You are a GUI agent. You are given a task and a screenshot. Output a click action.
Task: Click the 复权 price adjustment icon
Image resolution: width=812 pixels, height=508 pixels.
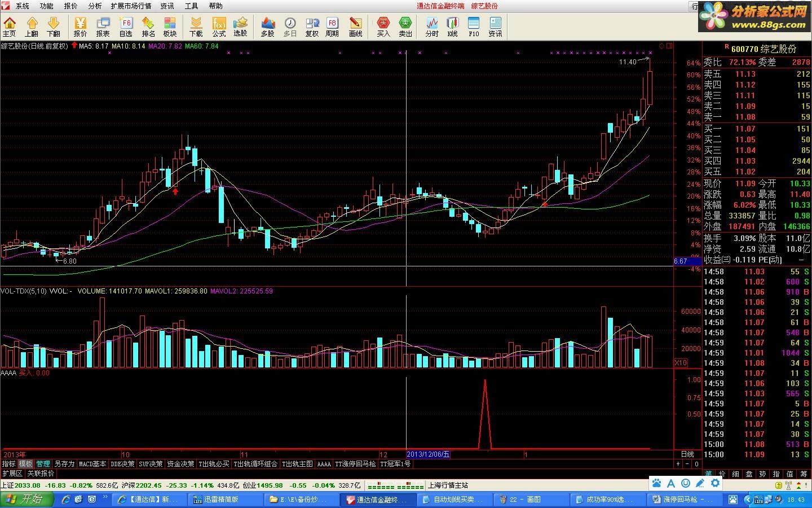[312, 27]
